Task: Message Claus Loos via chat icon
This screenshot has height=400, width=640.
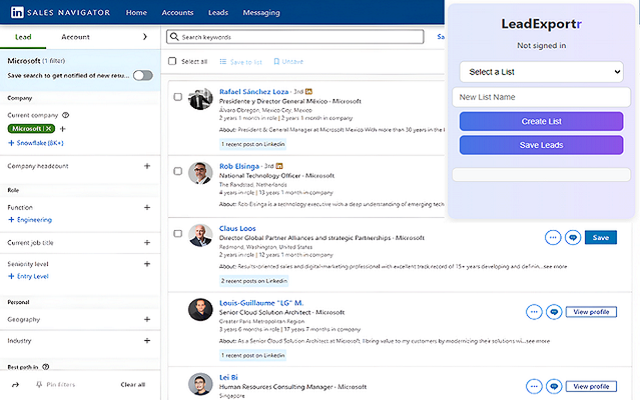Action: pos(573,238)
